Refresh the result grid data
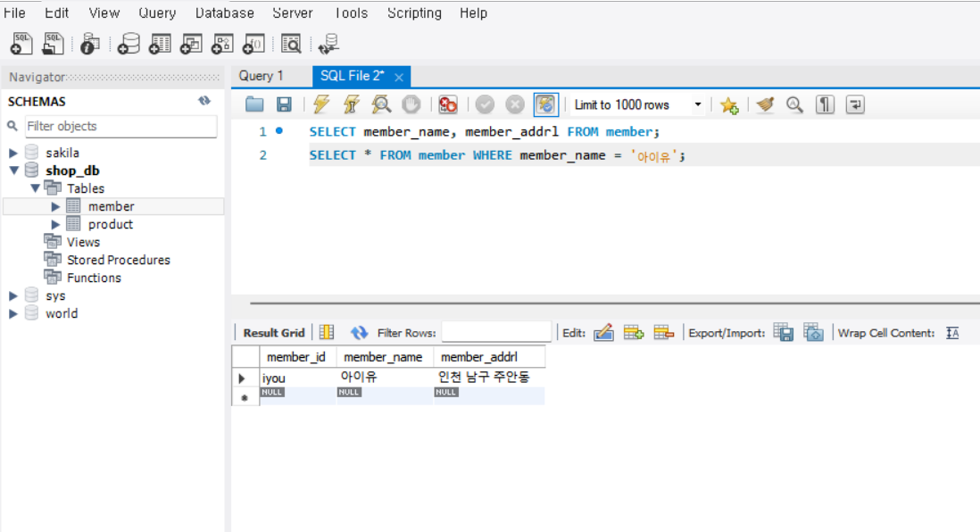Image resolution: width=980 pixels, height=532 pixels. tap(359, 333)
